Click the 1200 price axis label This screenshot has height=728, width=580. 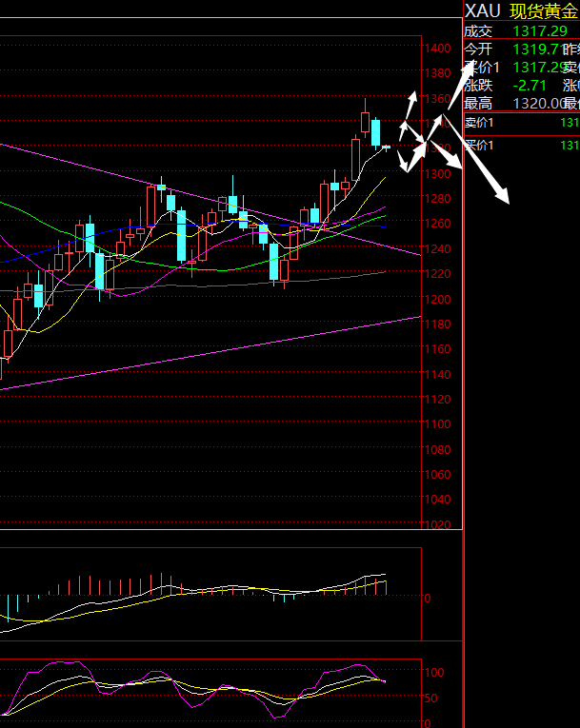pyautogui.click(x=438, y=300)
